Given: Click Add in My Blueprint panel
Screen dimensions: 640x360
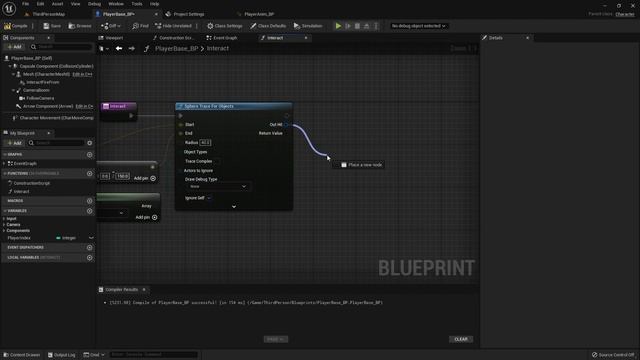Looking at the screenshot, I should (x=14, y=143).
